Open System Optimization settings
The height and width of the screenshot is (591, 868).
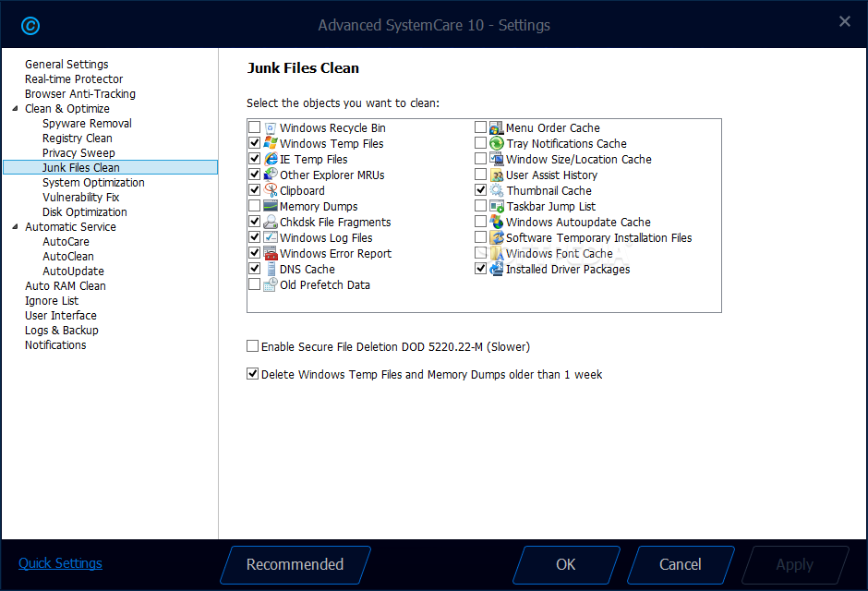[93, 183]
